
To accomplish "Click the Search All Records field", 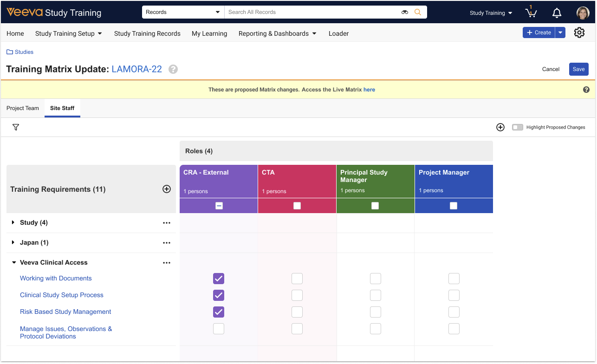I will coord(311,12).
